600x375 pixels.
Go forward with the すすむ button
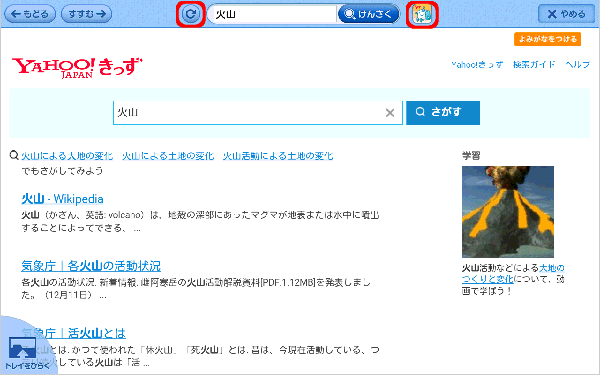tap(86, 14)
